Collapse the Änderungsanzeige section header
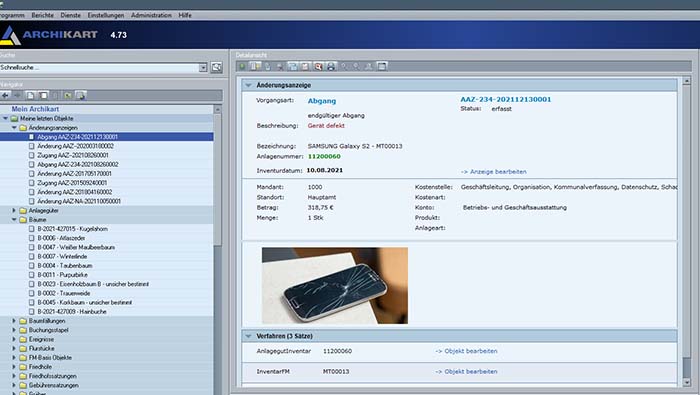 pos(249,85)
